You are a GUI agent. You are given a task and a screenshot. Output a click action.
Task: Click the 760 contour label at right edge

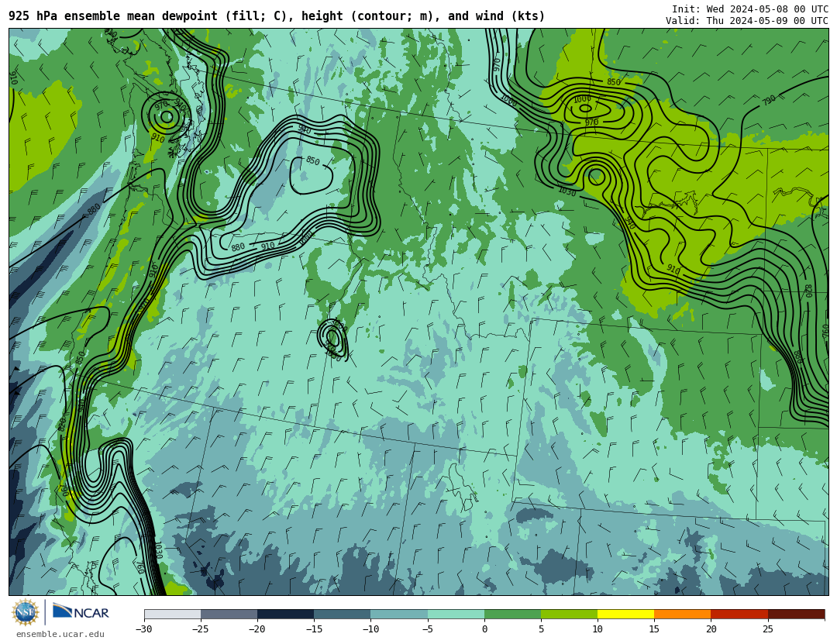tap(825, 331)
